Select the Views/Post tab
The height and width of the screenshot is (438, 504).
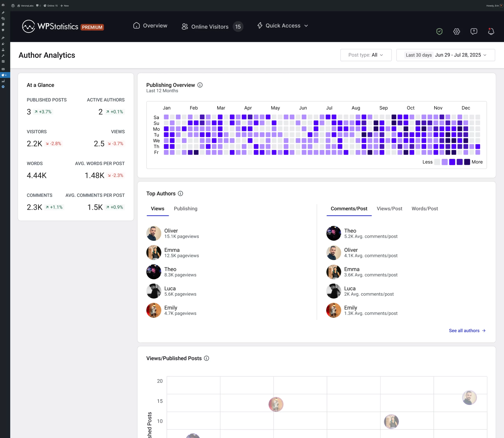389,208
